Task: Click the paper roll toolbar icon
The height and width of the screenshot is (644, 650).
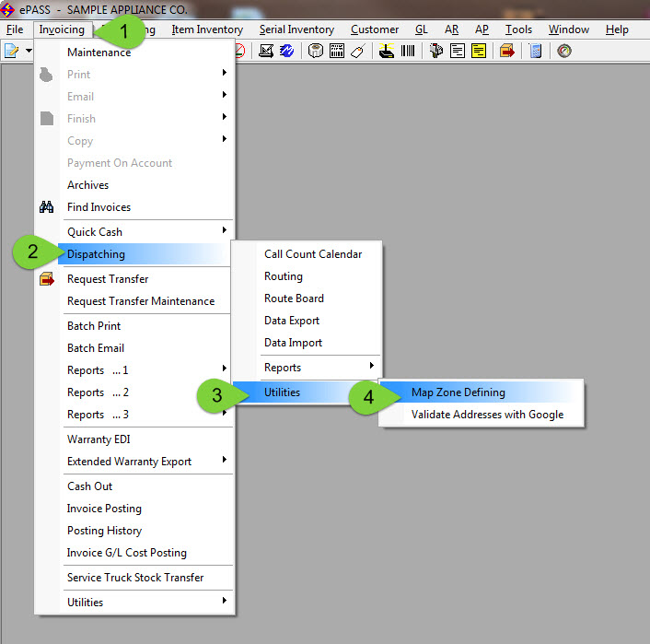Action: tap(316, 51)
